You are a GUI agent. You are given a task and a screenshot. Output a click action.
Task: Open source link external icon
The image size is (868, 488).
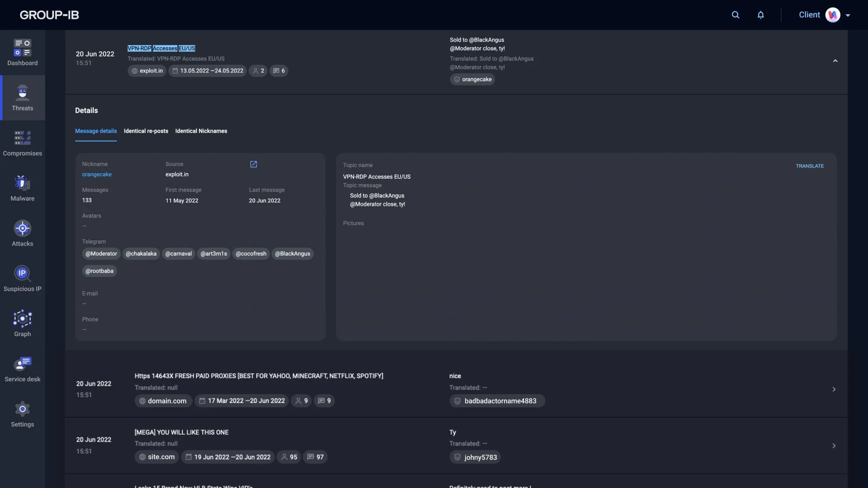click(x=253, y=164)
